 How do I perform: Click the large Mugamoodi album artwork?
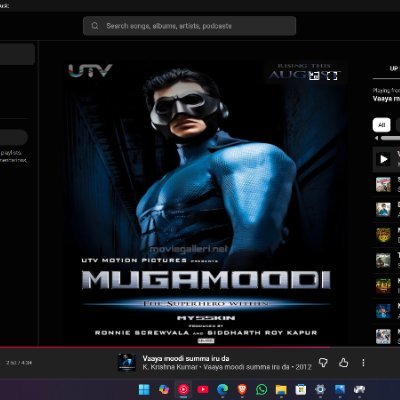tap(206, 203)
